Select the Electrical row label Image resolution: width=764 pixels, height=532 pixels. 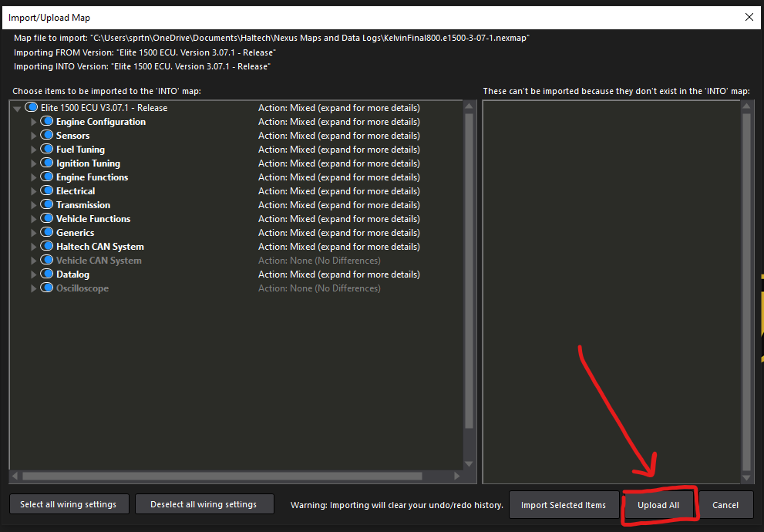click(76, 191)
